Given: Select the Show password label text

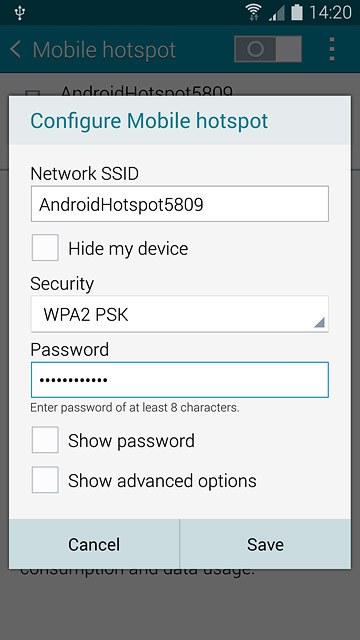Looking at the screenshot, I should click(131, 441).
